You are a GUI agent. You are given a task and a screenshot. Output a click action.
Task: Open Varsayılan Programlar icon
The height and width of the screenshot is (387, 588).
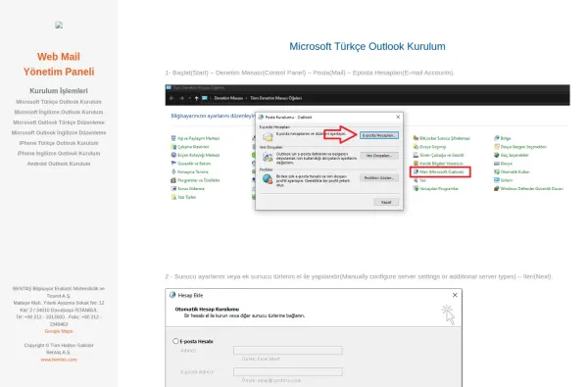(x=416, y=189)
